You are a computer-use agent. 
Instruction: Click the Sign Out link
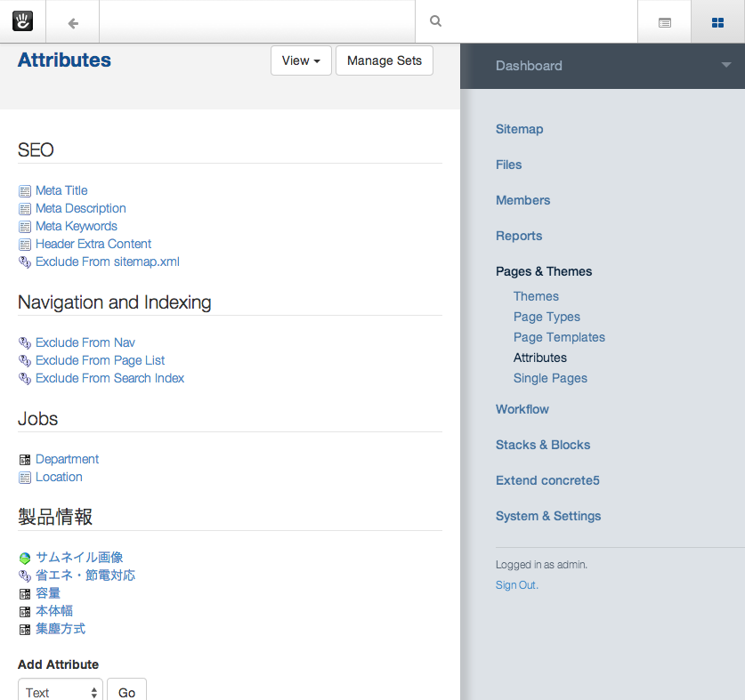(x=516, y=585)
